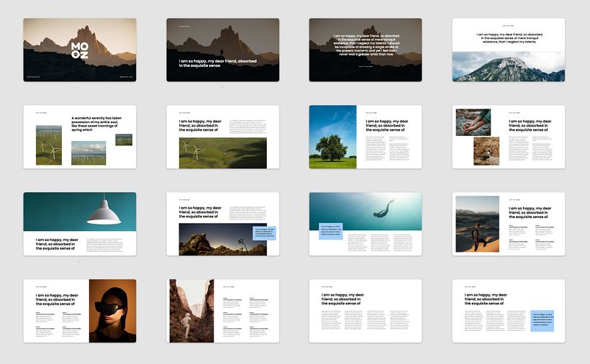590x364 pixels.
Task: Open dark mountain slide with centered paragraph
Action: pos(366,50)
